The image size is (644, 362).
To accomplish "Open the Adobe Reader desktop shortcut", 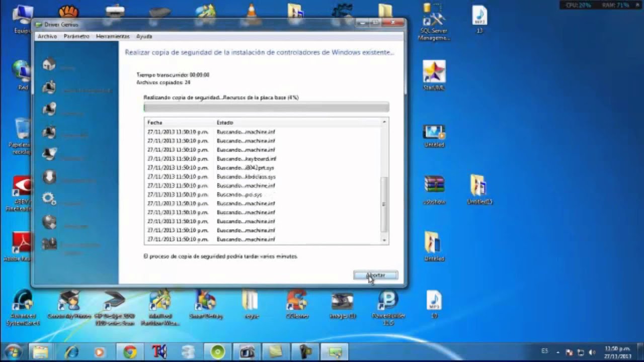I will (x=21, y=247).
